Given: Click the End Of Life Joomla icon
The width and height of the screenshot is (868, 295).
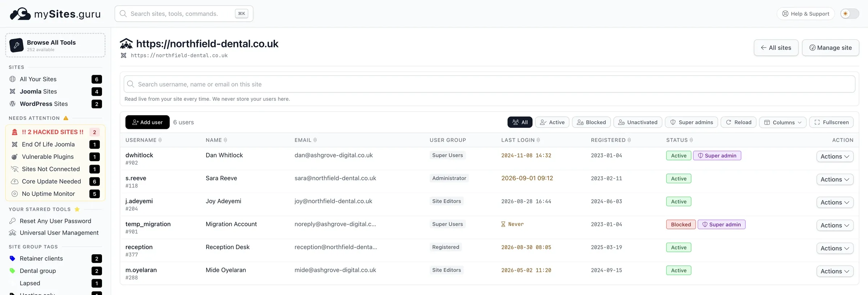Looking at the screenshot, I should click(x=14, y=144).
